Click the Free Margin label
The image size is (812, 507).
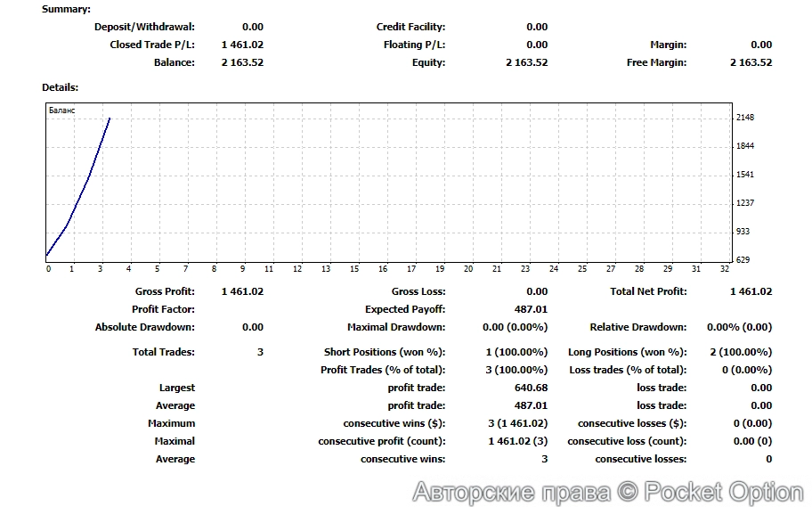tap(657, 62)
